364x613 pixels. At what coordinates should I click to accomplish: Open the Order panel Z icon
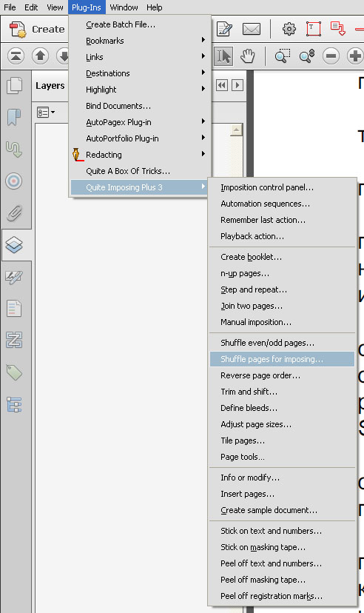(x=14, y=340)
